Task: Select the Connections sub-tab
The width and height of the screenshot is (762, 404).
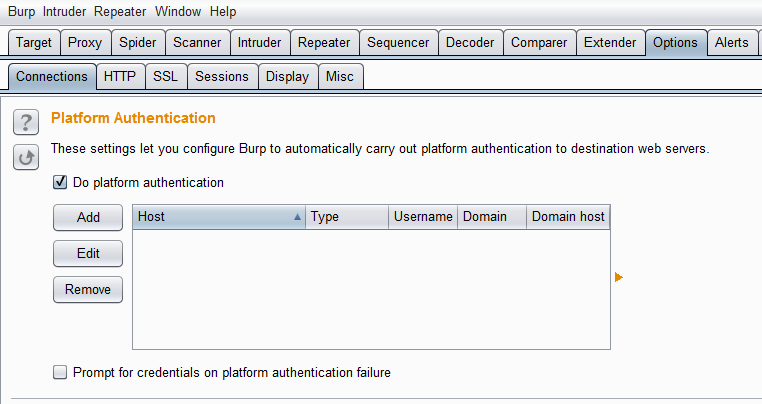Action: 52,77
